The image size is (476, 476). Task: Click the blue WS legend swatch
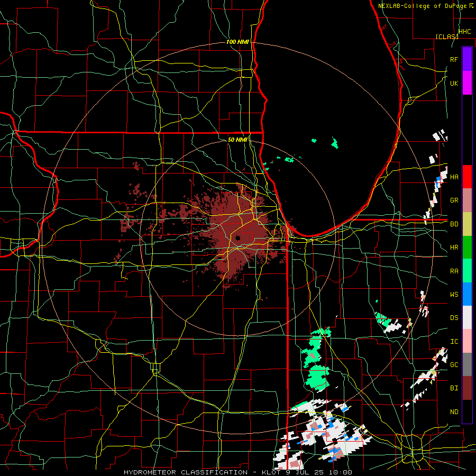point(467,294)
